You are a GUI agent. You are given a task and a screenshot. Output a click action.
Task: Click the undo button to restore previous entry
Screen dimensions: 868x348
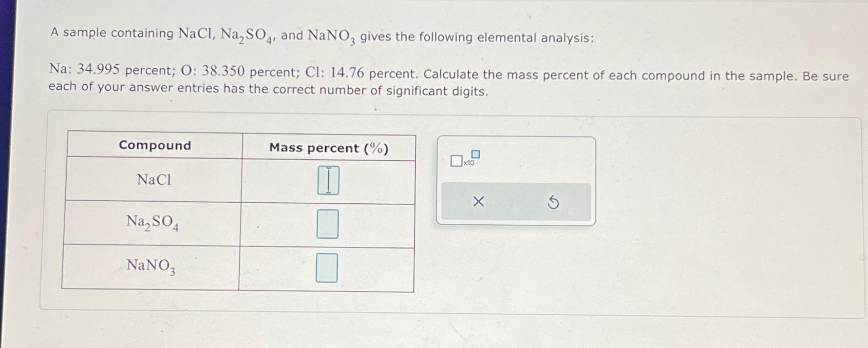click(x=554, y=202)
